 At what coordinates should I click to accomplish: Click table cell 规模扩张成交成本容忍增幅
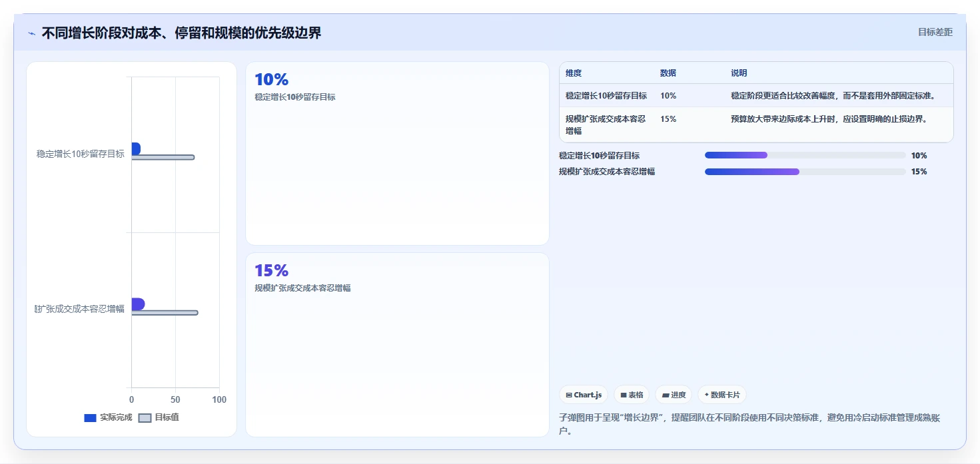pos(606,124)
